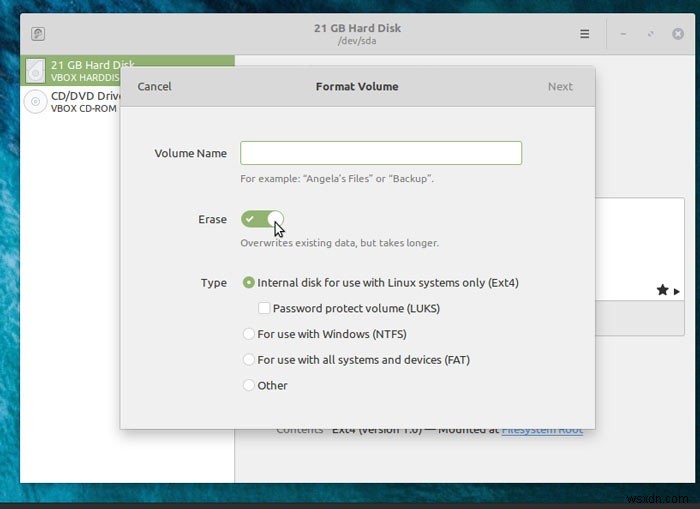Click the /dev/sda subtitle in header
This screenshot has height=509, width=700.
tap(357, 41)
